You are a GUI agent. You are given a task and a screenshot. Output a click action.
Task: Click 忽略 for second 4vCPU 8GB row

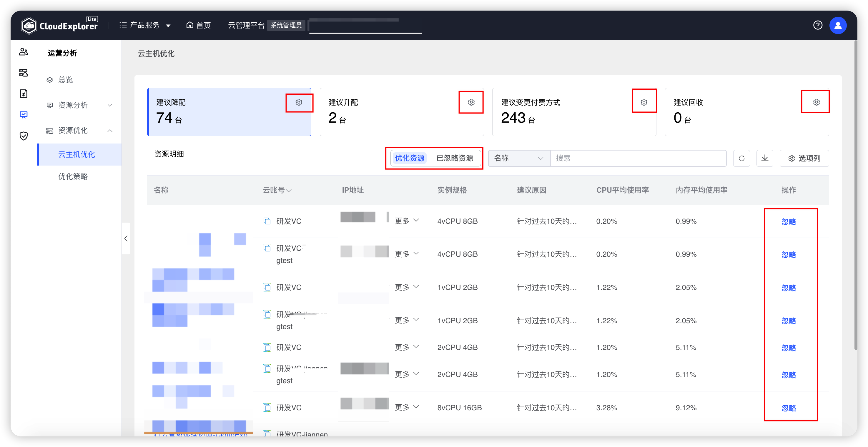[789, 255]
